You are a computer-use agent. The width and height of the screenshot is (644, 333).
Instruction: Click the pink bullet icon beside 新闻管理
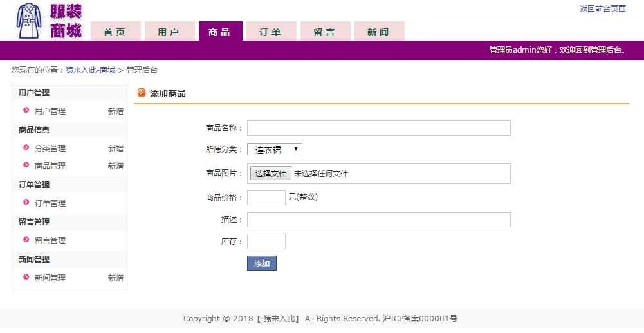pos(26,277)
